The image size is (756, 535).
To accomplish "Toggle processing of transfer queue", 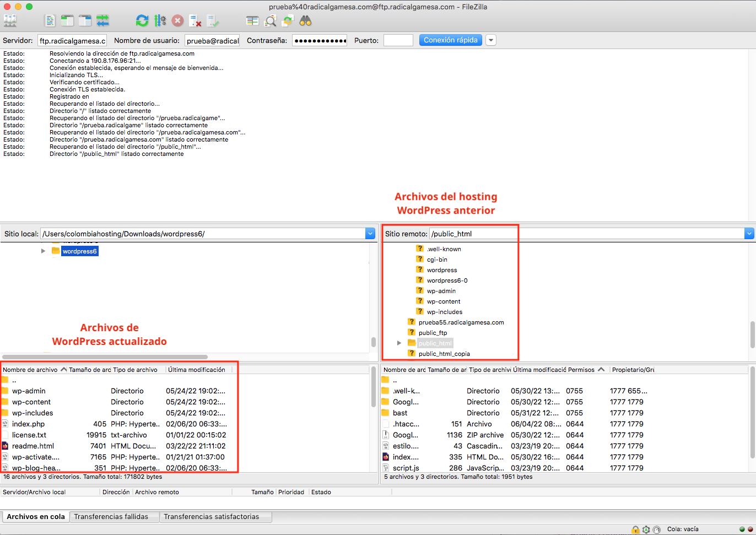I will pos(160,21).
